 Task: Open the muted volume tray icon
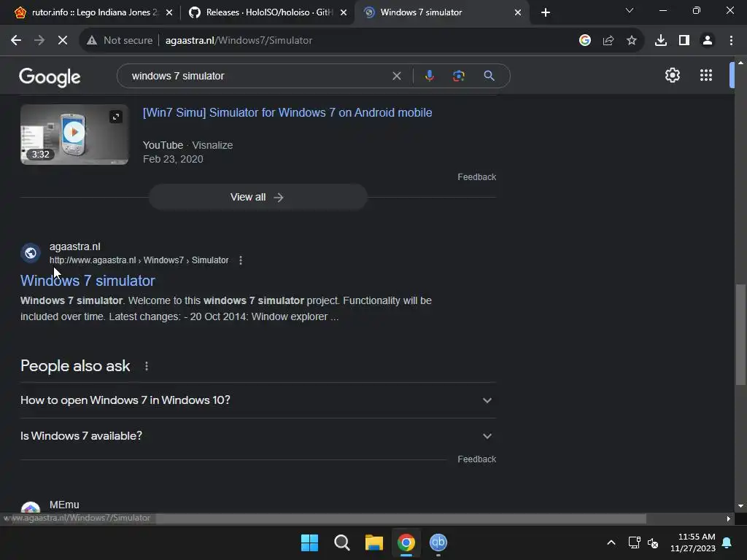click(x=653, y=542)
